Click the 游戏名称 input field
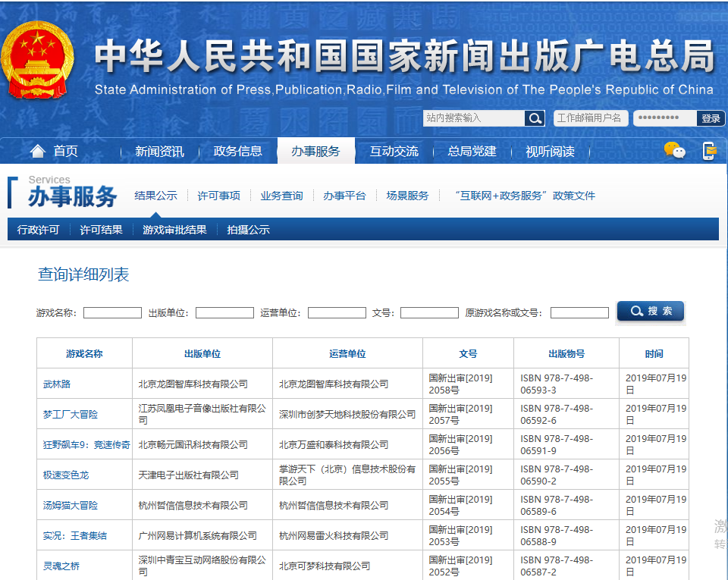This screenshot has width=728, height=580. [x=112, y=312]
